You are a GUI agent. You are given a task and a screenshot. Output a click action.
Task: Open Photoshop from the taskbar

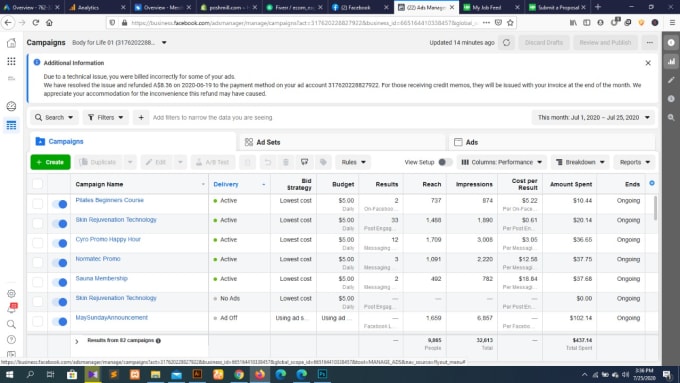pos(322,374)
